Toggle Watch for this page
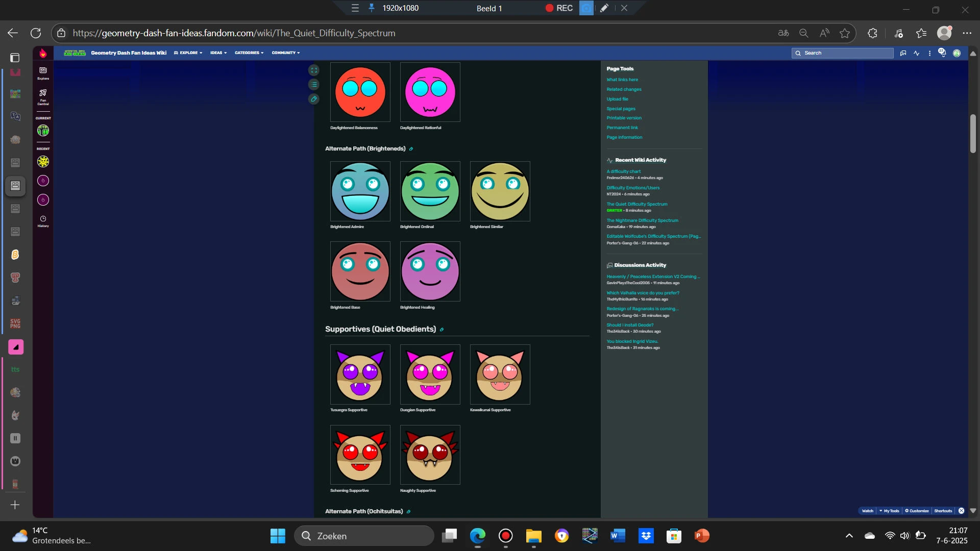Image resolution: width=980 pixels, height=551 pixels. click(867, 511)
